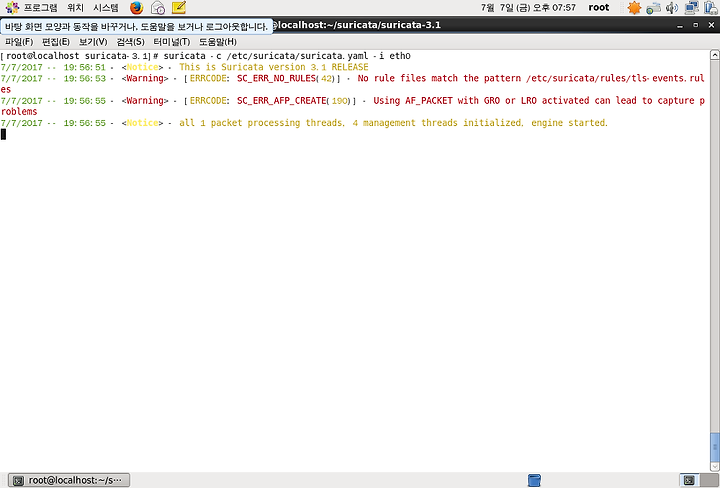
Task: Click the 19:56:53 timestamp
Action: click(84, 79)
